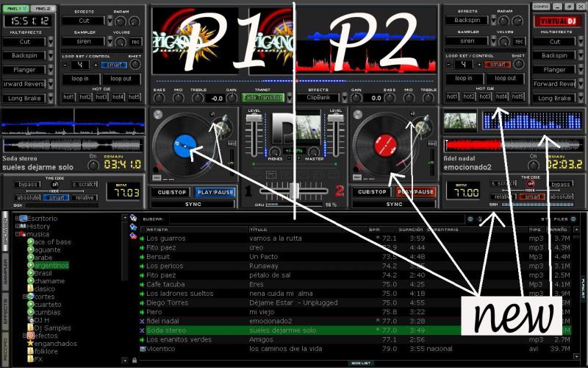Click the blue vinyl turntable on deck 1

(x=185, y=146)
